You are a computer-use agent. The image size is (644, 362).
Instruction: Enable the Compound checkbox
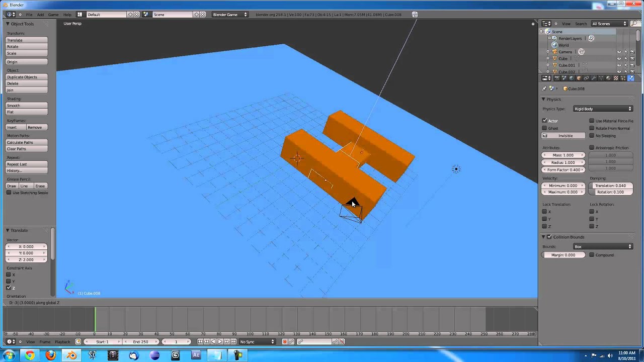592,255
